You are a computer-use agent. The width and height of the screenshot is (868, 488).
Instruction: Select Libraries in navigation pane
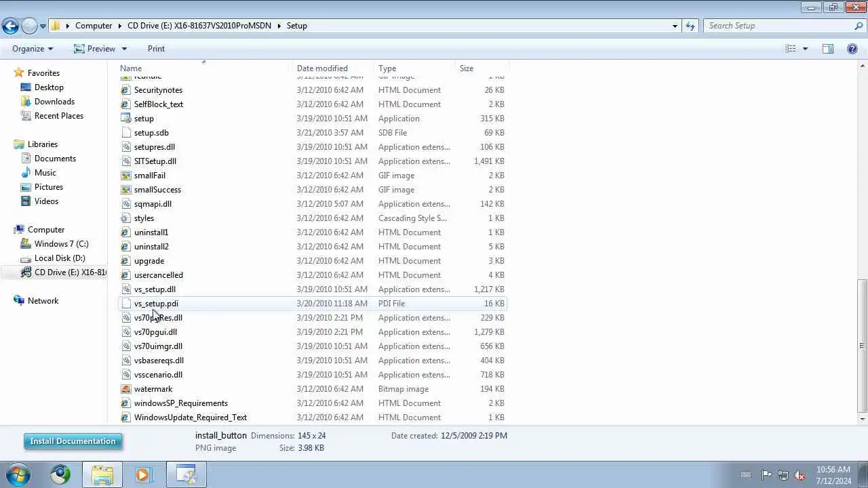pyautogui.click(x=43, y=144)
